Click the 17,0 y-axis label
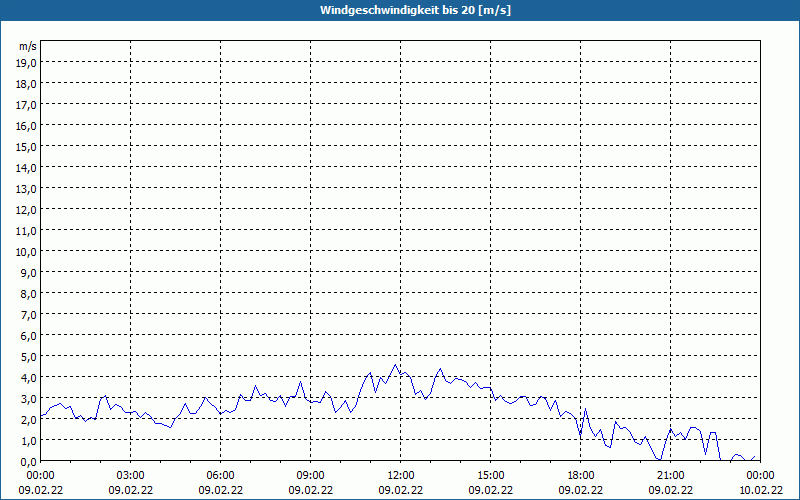800x500 pixels. point(27,105)
